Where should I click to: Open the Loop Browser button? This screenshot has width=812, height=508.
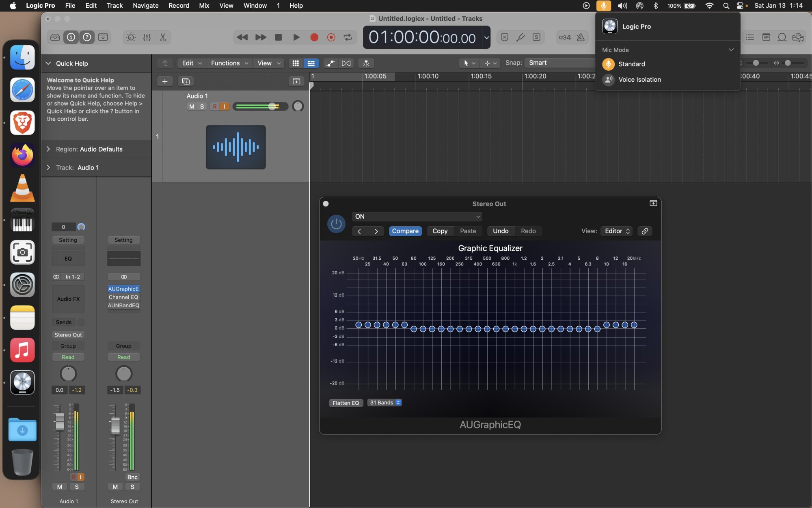point(782,37)
